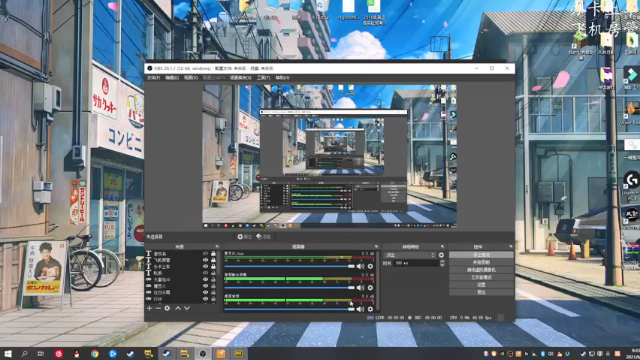640x360 pixels.
Task: Increase transition duration with the up arrow
Action: click(x=442, y=262)
